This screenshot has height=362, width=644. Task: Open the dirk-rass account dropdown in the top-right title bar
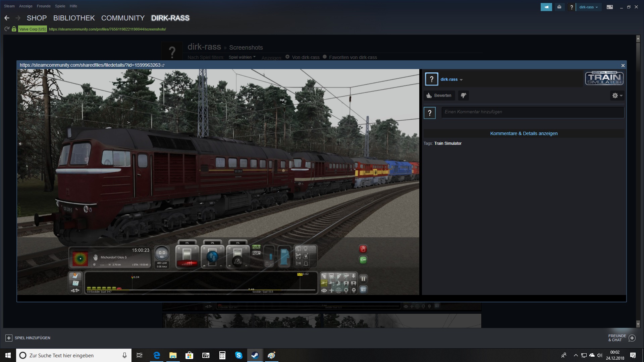click(x=588, y=7)
